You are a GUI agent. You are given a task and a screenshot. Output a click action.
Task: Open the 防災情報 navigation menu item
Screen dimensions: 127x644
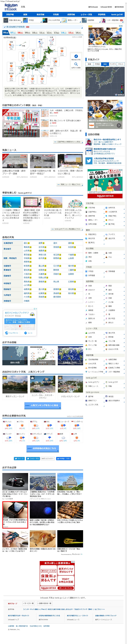point(40,15)
